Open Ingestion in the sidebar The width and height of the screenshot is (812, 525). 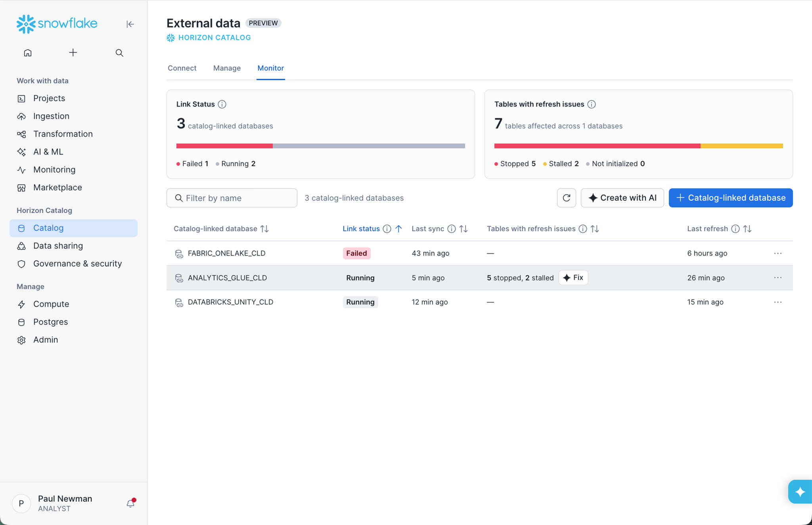point(73,116)
